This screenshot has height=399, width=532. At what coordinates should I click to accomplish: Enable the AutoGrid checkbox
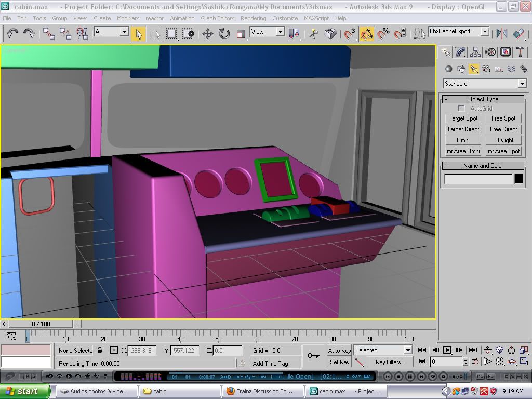pos(461,108)
